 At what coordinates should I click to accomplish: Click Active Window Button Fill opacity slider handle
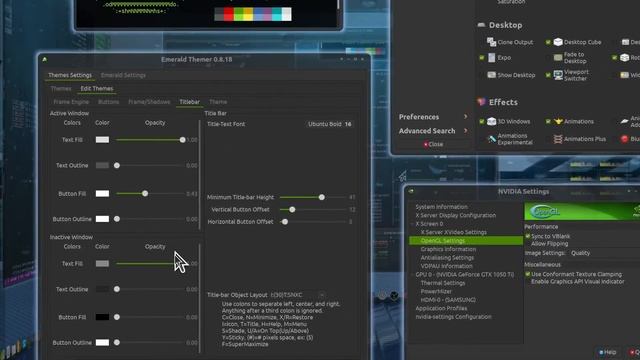tap(145, 193)
